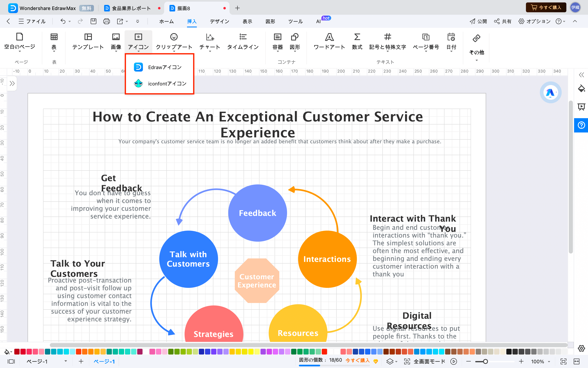Switch to the デザイン ribbon tab
This screenshot has height=368, width=588.
click(x=219, y=21)
